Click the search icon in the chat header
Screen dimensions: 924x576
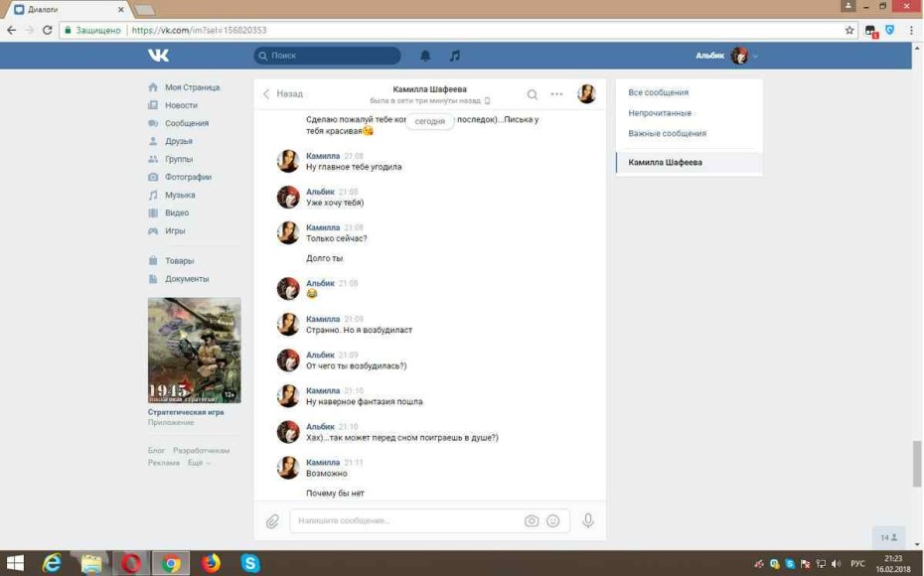(533, 93)
